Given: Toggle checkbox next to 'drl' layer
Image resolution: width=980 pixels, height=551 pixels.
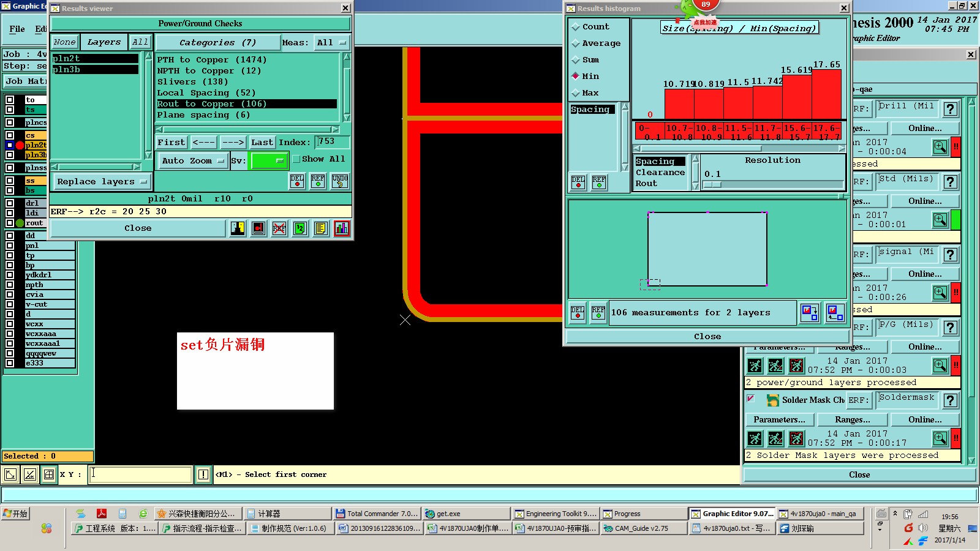Looking at the screenshot, I should coord(10,203).
